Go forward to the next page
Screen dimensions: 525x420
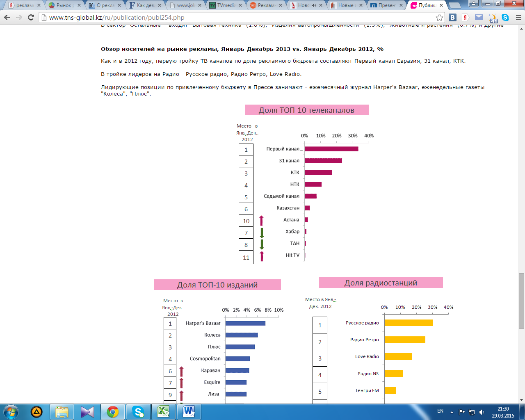tap(19, 17)
